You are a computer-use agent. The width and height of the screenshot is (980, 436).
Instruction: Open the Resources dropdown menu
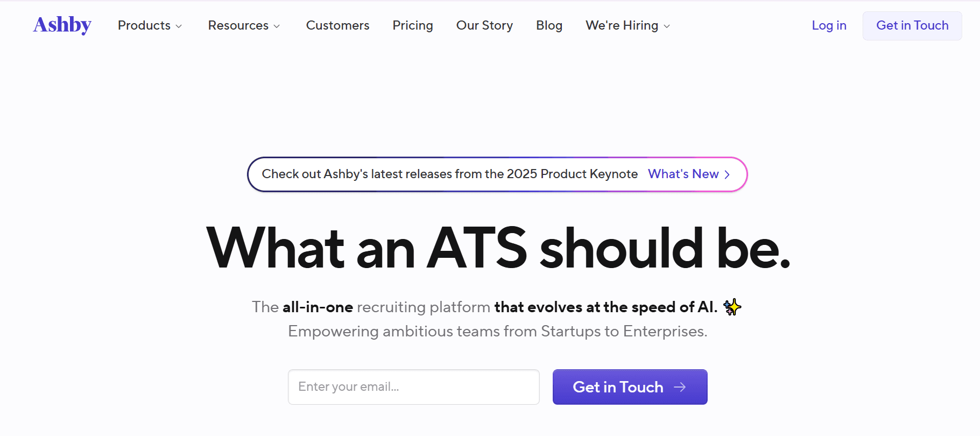[244, 25]
